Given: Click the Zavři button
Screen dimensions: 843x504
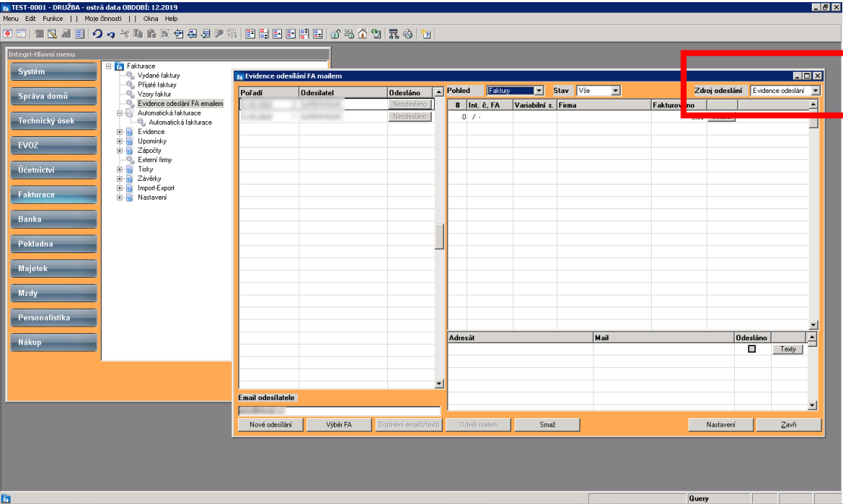Looking at the screenshot, I should pyautogui.click(x=789, y=425).
